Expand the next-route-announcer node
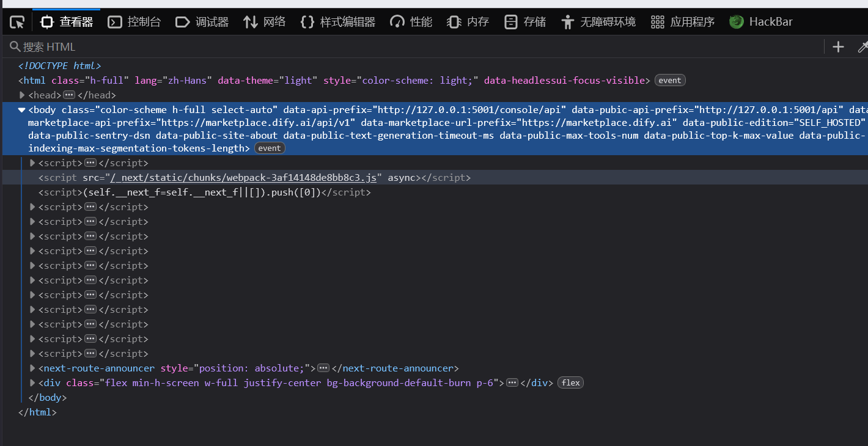 32,368
